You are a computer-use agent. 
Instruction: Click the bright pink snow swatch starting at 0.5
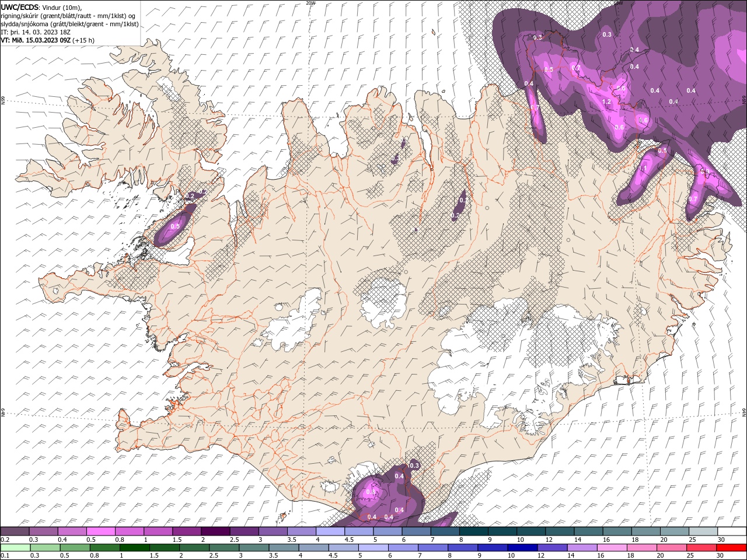101,531
